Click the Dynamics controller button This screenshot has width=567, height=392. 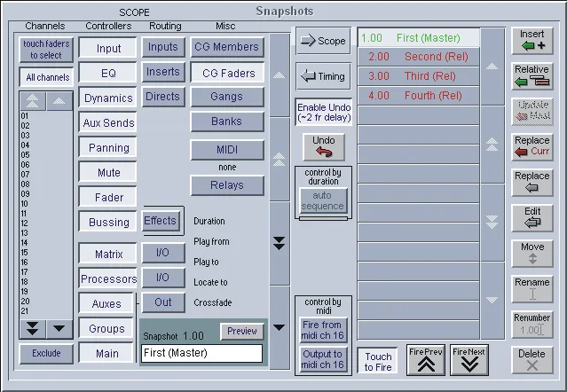[x=107, y=98]
